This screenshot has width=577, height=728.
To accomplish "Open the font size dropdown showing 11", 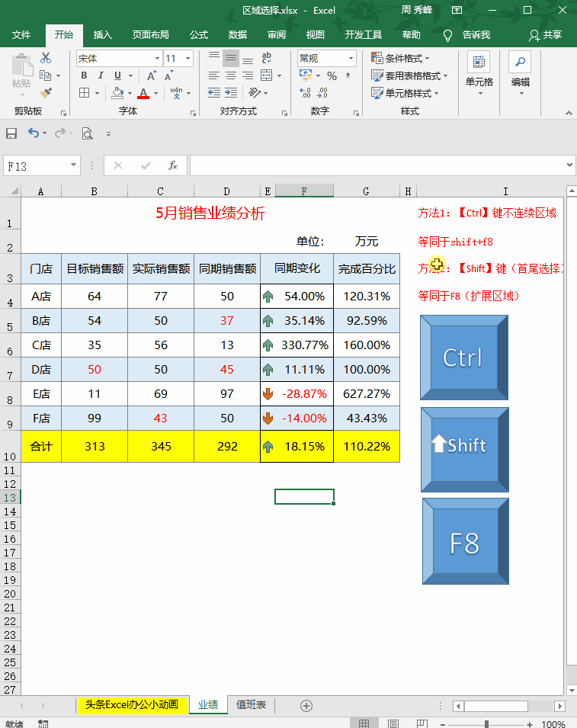I will tap(188, 59).
